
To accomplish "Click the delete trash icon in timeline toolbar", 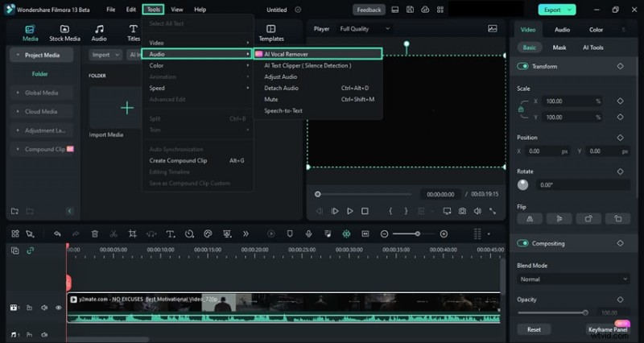I will coord(95,234).
